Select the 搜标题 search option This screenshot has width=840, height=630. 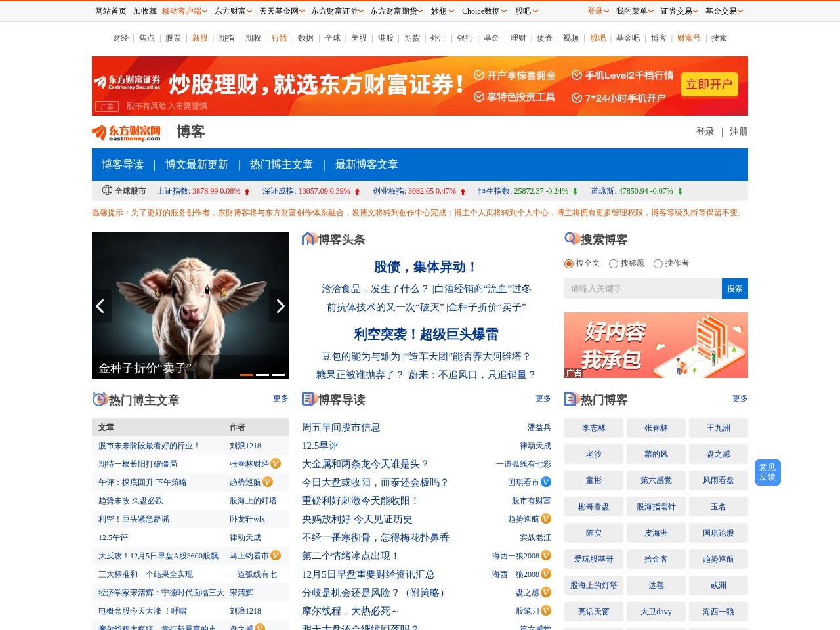click(613, 264)
